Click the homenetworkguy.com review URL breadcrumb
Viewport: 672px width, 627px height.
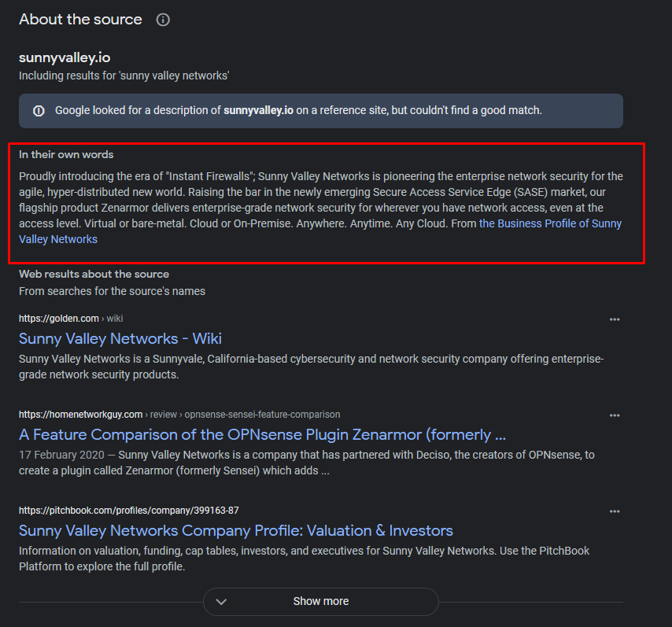[x=179, y=415]
